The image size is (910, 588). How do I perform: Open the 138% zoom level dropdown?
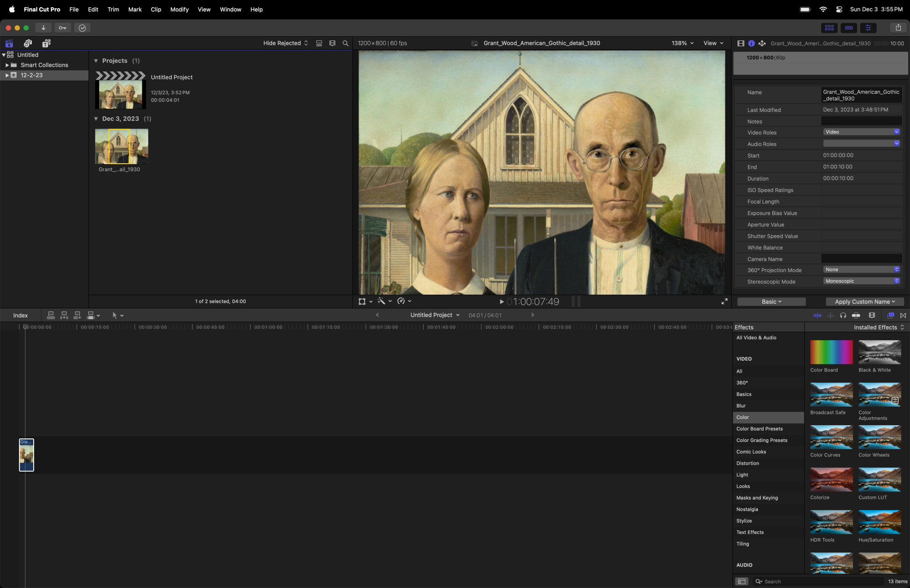(682, 43)
